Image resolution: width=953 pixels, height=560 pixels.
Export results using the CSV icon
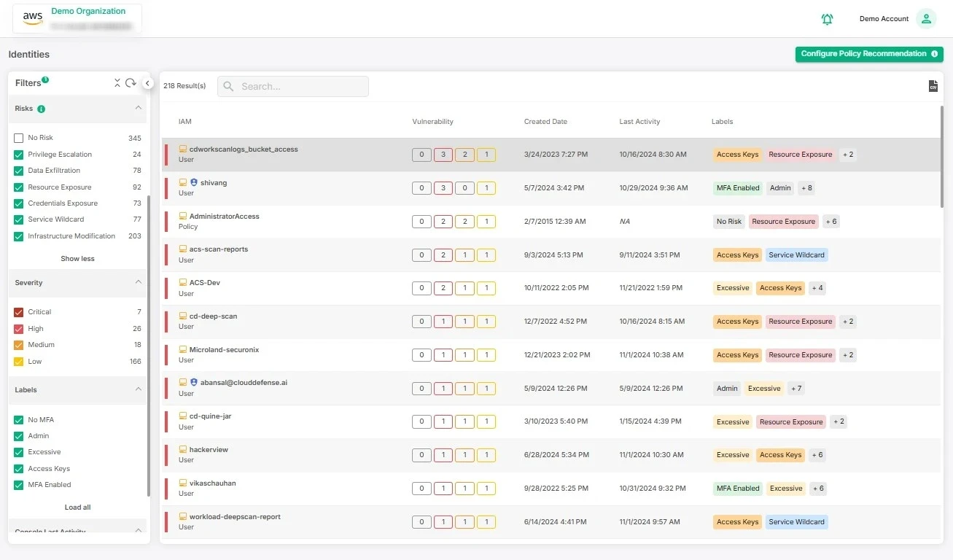tap(933, 86)
